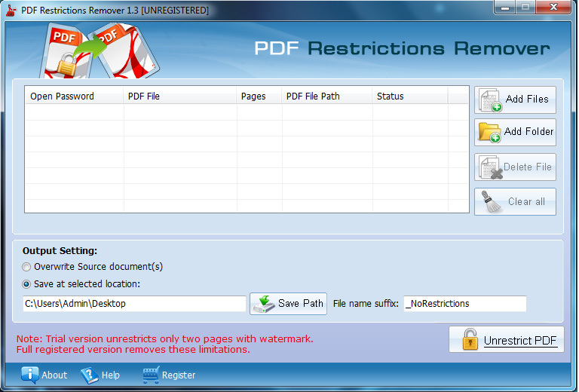Screen dimensions: 579x392
Task: Close the PDF Restrictions Remover window
Action: click(553, 7)
